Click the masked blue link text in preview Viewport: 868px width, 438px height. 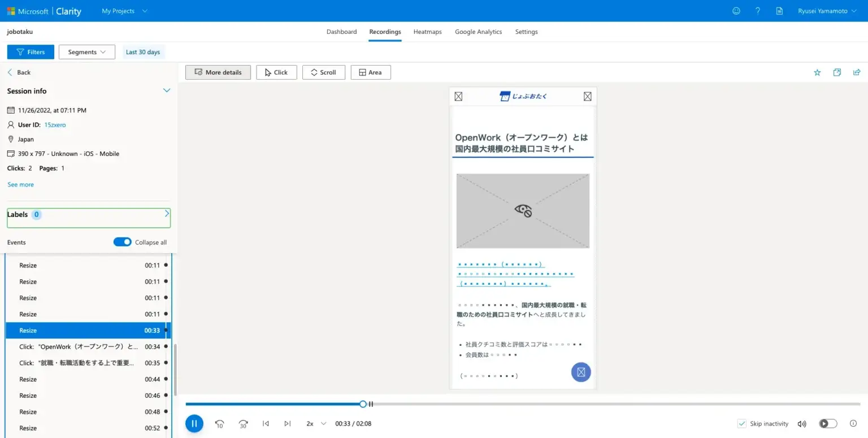[515, 274]
